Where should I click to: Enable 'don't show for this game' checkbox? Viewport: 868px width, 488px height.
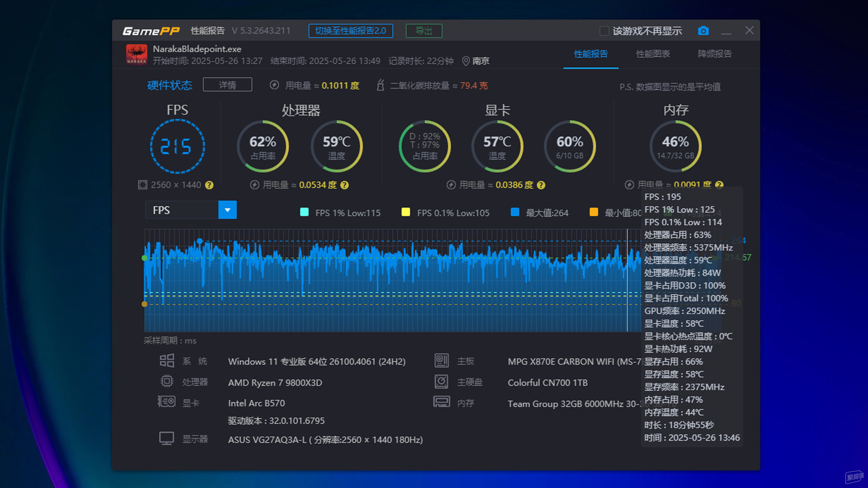click(604, 31)
